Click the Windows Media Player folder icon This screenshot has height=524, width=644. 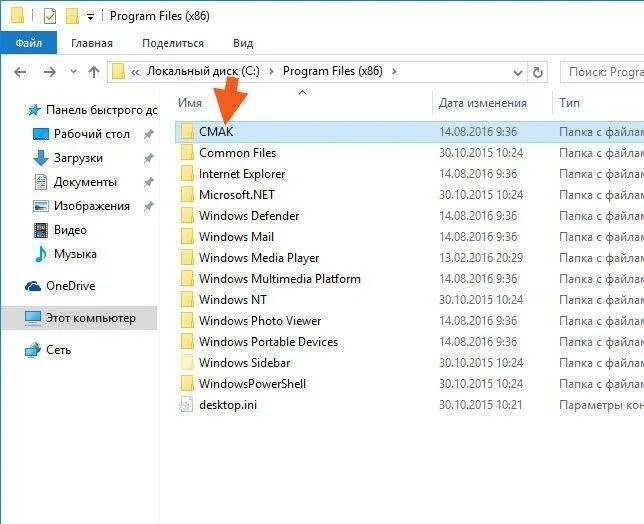[187, 258]
